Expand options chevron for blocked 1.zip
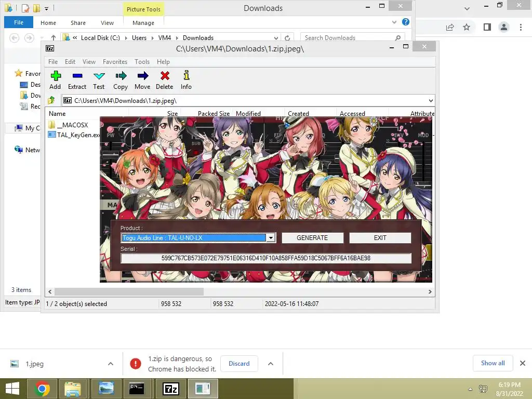Screen dimensions: 532x399 pyautogui.click(x=270, y=364)
